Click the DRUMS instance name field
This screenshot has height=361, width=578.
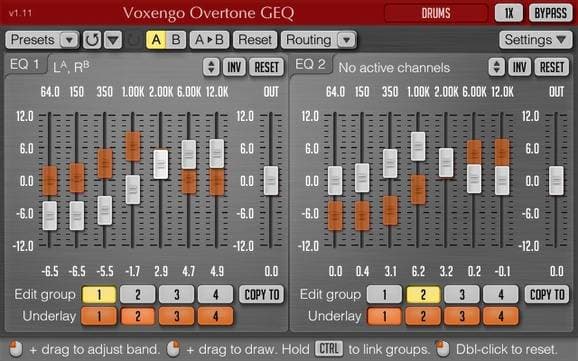pyautogui.click(x=436, y=14)
